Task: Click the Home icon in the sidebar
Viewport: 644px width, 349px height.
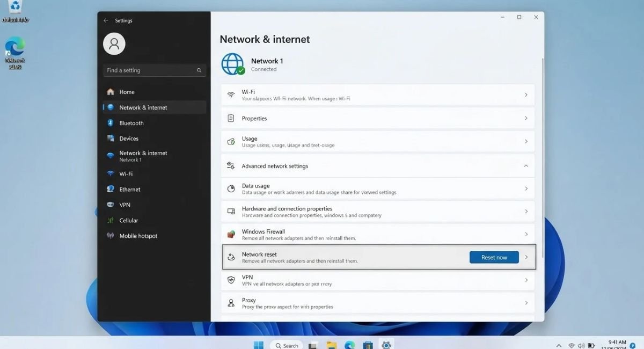Action: point(111,92)
